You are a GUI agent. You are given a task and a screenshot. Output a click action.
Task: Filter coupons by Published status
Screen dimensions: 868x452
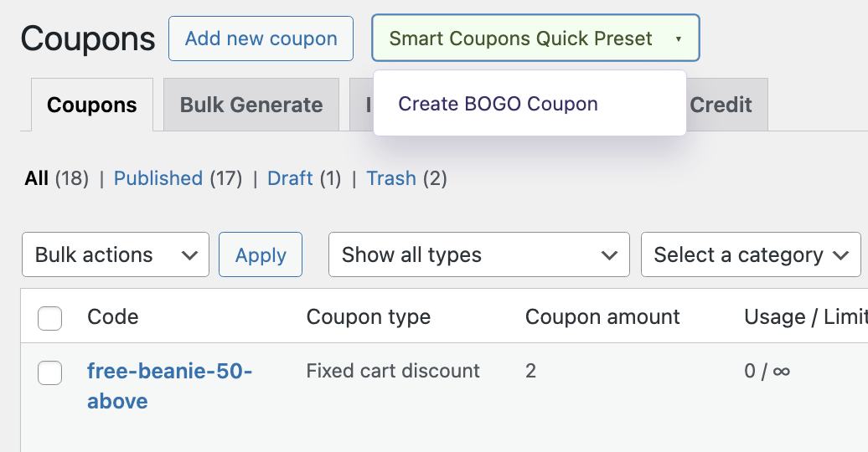tap(158, 178)
